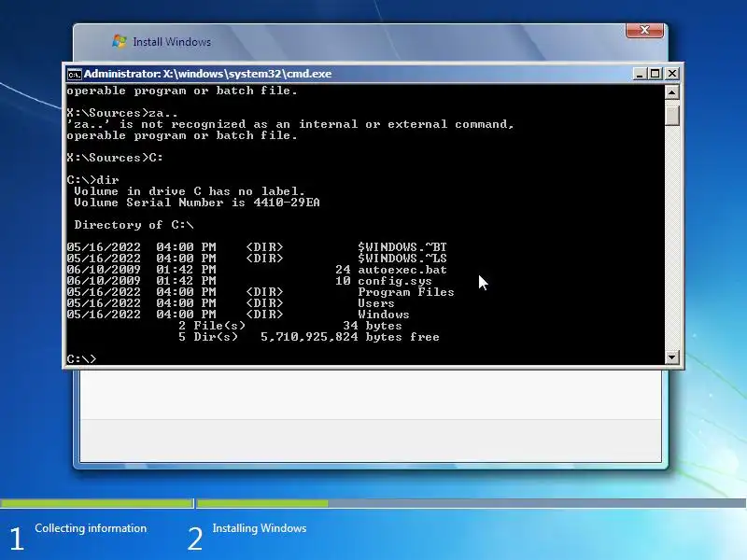
Task: Click the '2 File(s) 34 bytes' line
Action: 290,326
